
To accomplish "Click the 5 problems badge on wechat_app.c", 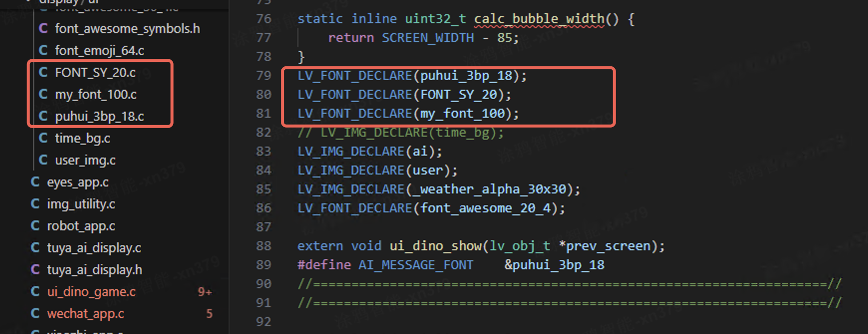I will point(210,314).
